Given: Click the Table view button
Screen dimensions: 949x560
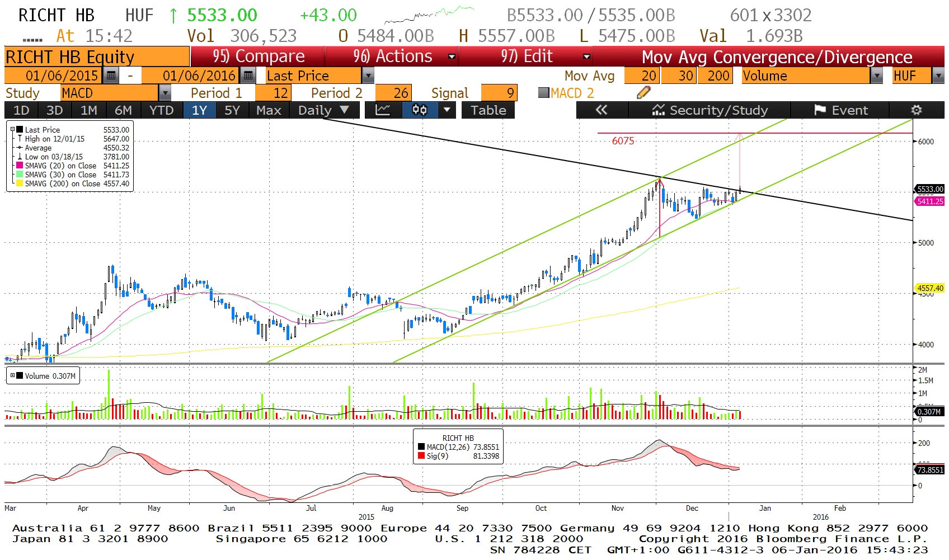Looking at the screenshot, I should click(x=488, y=110).
